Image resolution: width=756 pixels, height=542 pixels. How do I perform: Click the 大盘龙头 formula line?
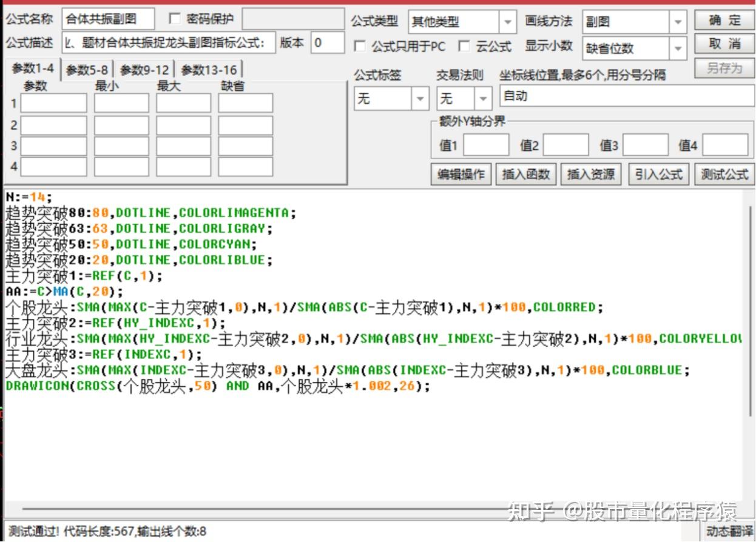click(348, 370)
